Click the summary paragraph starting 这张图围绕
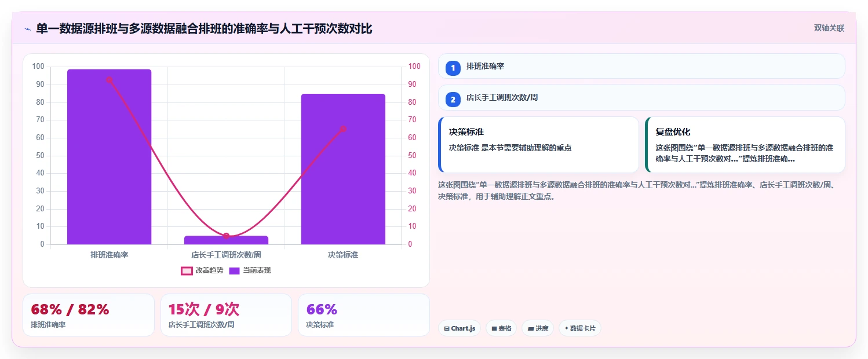Image resolution: width=868 pixels, height=359 pixels. (x=637, y=191)
